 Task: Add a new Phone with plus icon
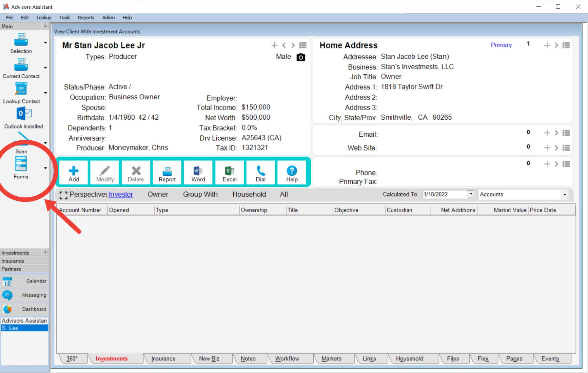pyautogui.click(x=547, y=164)
